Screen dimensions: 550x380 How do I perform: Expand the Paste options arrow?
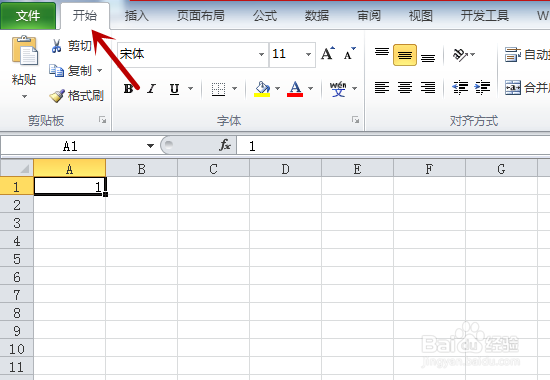click(24, 96)
